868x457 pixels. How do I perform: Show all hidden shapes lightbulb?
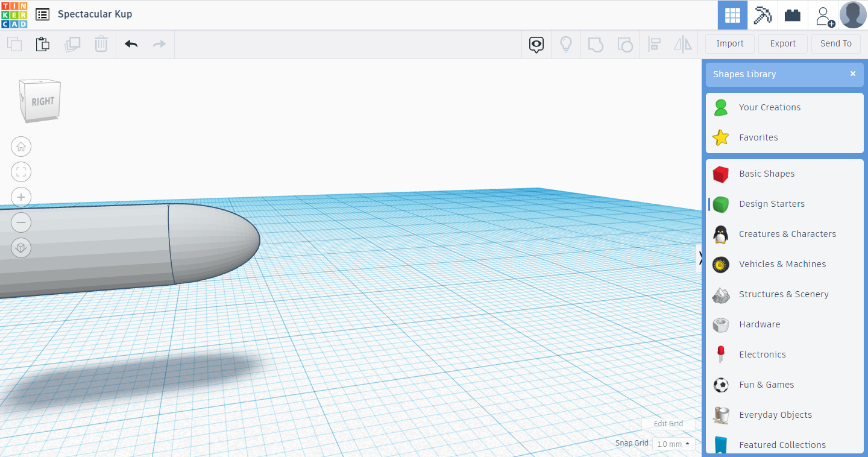point(566,45)
